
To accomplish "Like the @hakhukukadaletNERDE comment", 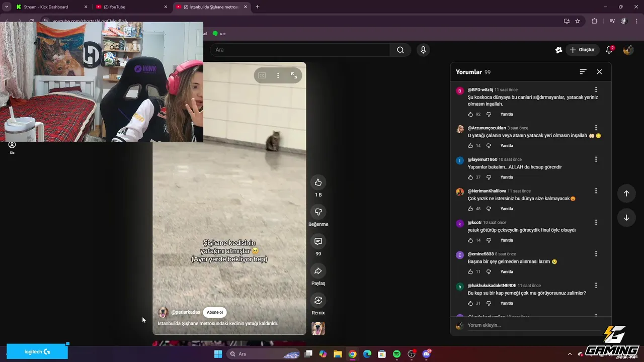I will pos(470,303).
